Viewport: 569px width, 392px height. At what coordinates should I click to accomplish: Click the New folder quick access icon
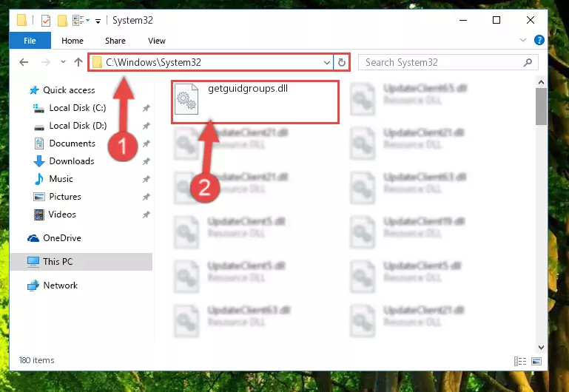[x=62, y=20]
